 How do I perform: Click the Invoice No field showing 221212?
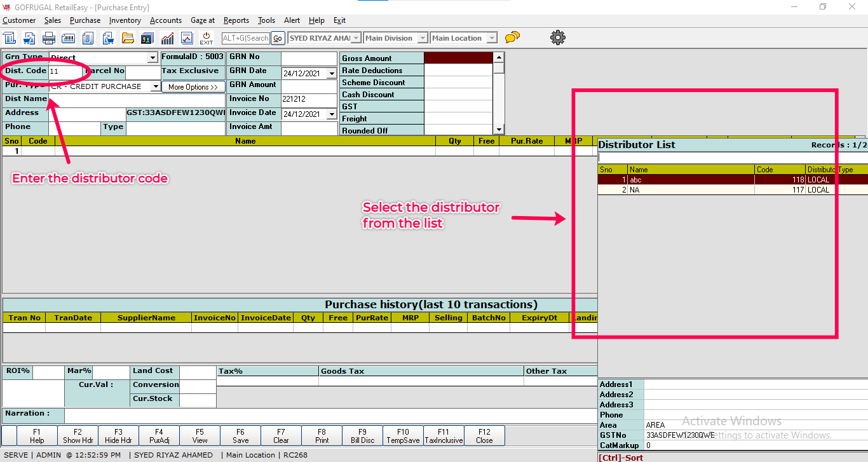[x=309, y=100]
